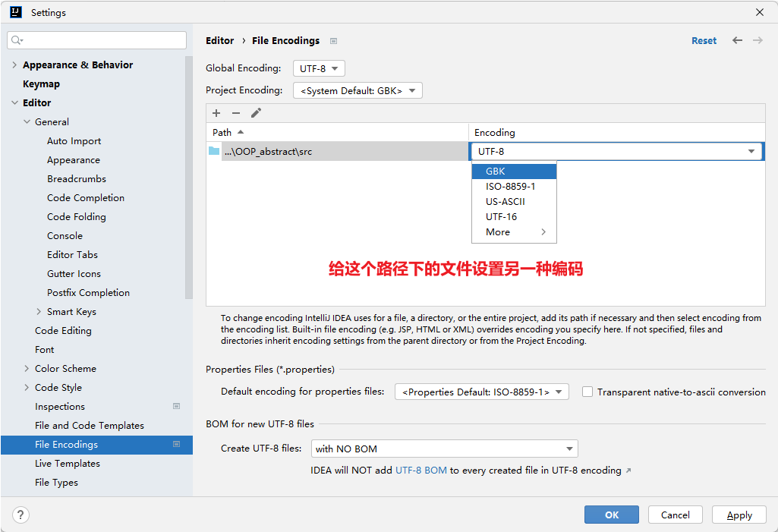This screenshot has width=778, height=532.
Task: Open Breadcrumbs settings
Action: coord(77,178)
